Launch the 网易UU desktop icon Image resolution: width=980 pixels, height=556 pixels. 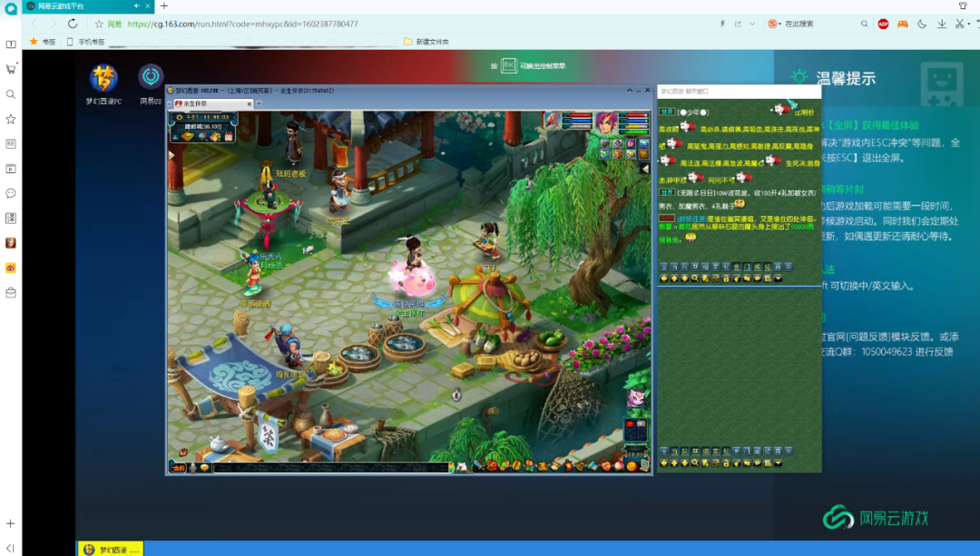tap(151, 78)
